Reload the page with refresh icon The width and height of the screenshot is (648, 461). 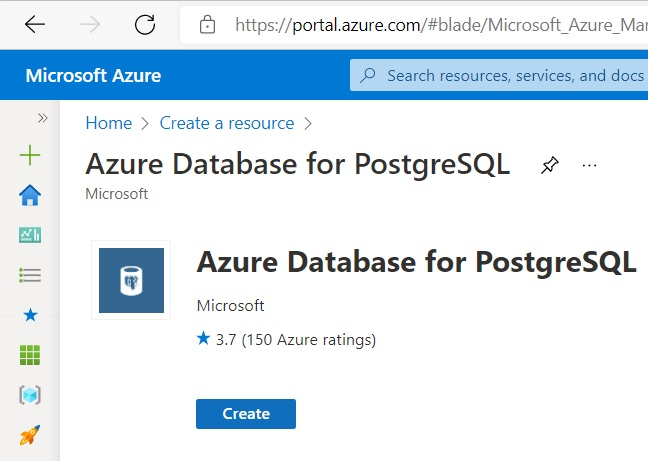(x=145, y=25)
